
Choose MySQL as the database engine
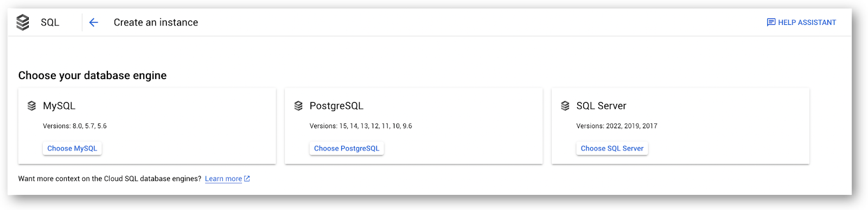[x=72, y=148]
